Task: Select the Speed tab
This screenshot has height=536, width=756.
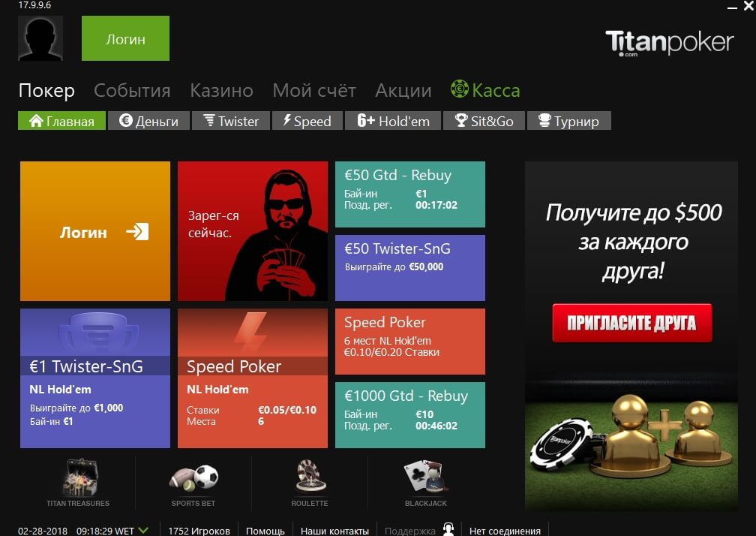Action: tap(307, 121)
